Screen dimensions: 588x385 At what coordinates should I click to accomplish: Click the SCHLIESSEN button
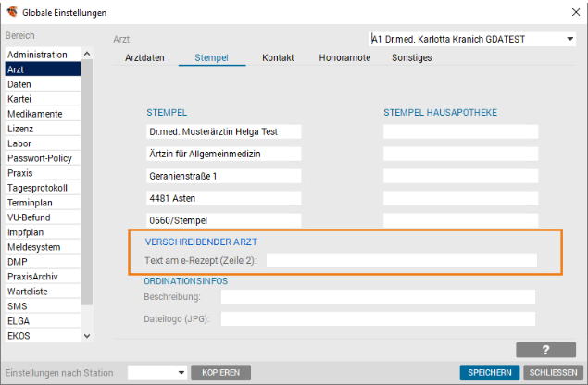point(553,372)
